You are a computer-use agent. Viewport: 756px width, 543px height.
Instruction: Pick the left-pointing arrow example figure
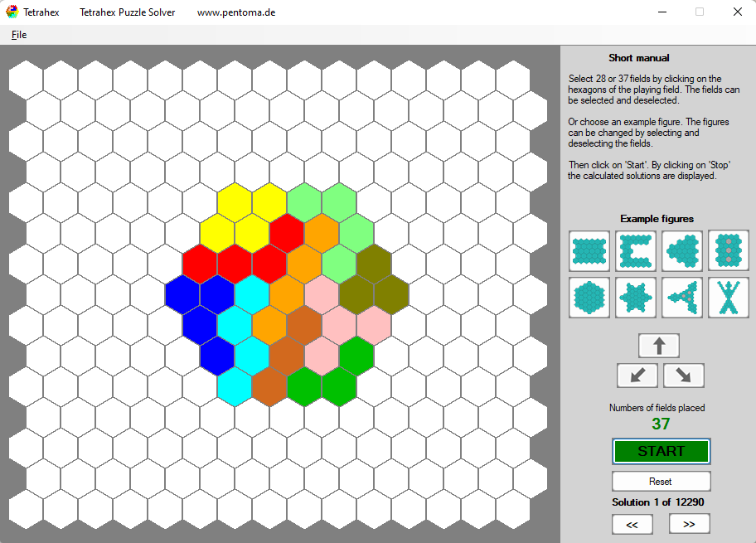tap(681, 250)
